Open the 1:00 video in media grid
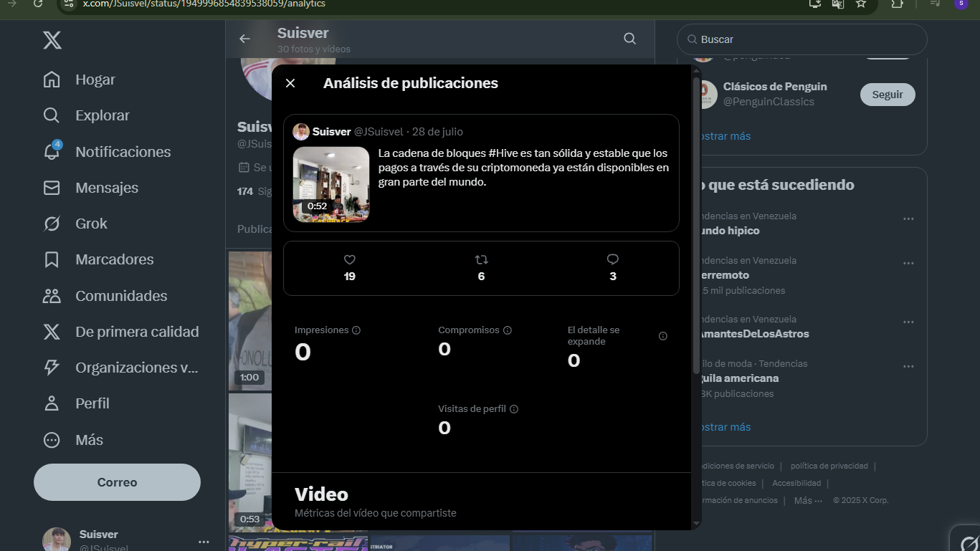Screen dimensions: 980x551 coord(249,320)
